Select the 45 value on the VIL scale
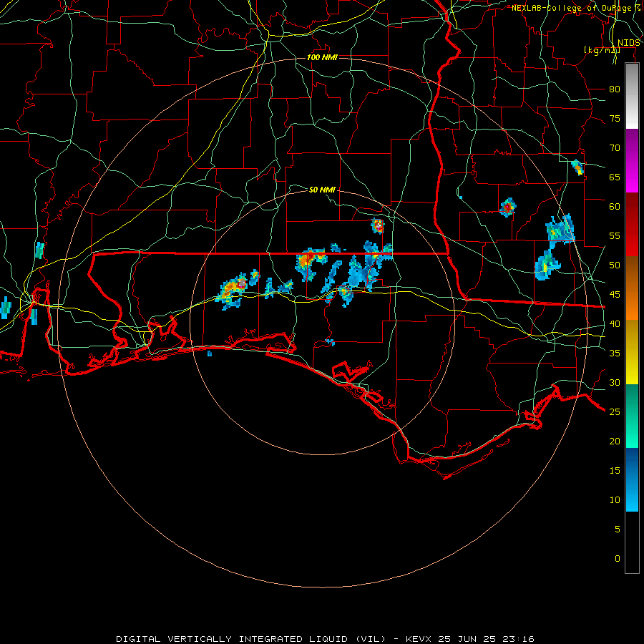Image resolution: width=644 pixels, height=644 pixels. [615, 295]
